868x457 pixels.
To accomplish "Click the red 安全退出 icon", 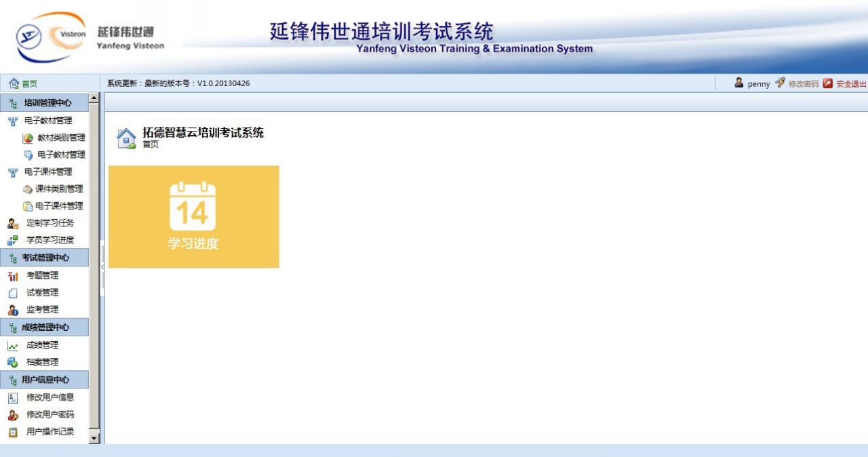I will point(828,83).
